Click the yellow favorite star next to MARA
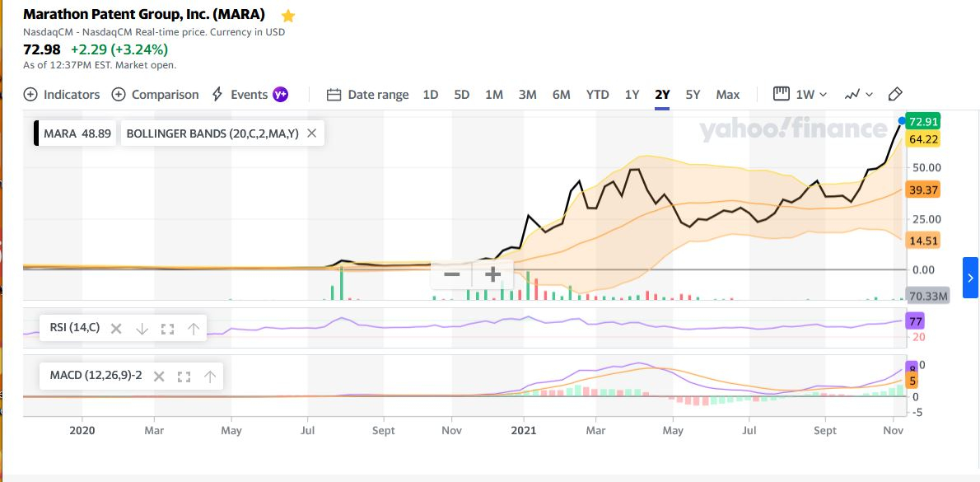Image resolution: width=980 pixels, height=482 pixels. point(288,15)
